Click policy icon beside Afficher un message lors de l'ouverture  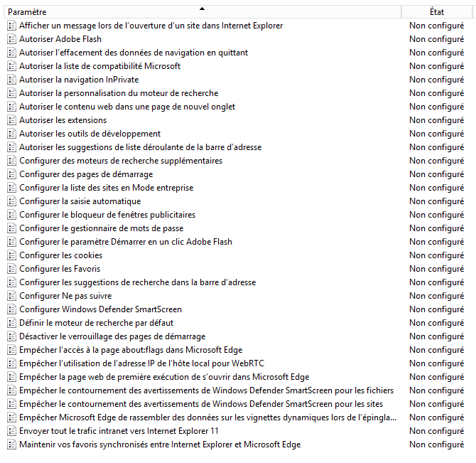pos(11,26)
